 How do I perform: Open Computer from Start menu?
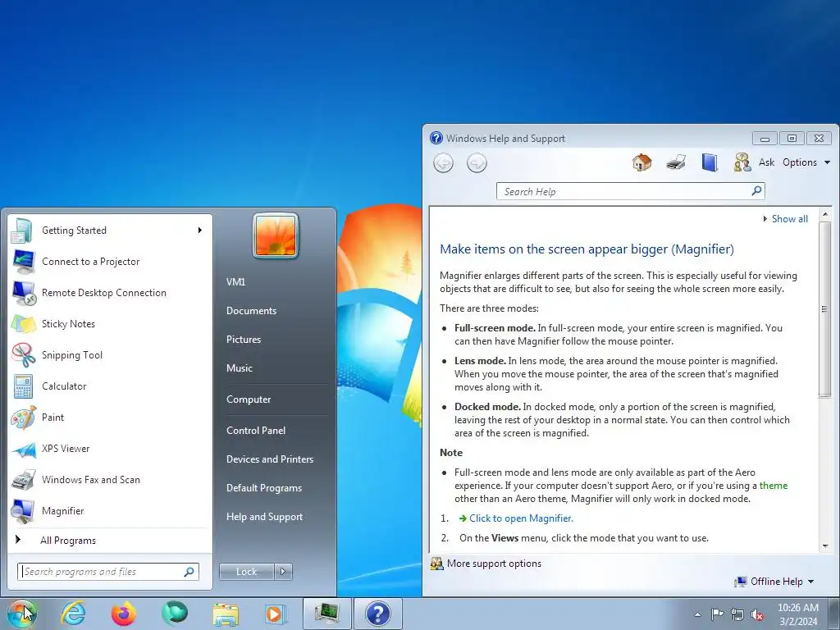(248, 399)
